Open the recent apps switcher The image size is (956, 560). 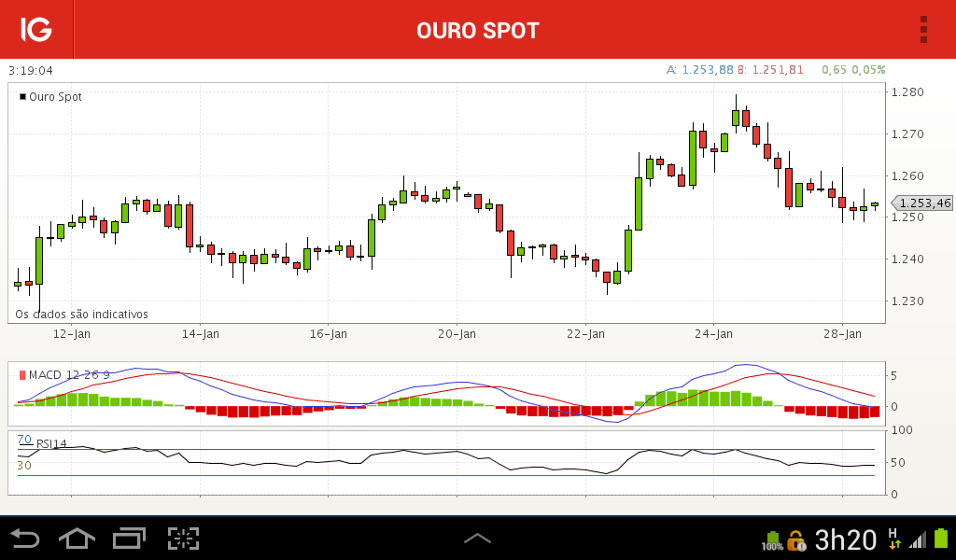point(129,539)
